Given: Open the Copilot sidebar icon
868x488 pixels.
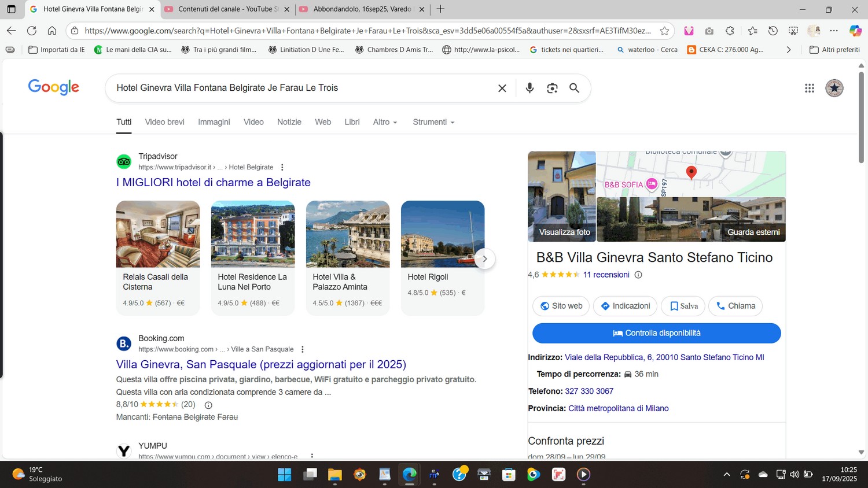Looking at the screenshot, I should pyautogui.click(x=855, y=31).
